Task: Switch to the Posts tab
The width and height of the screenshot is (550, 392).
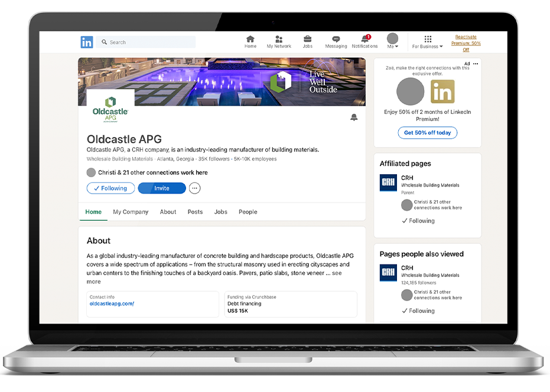Action: click(195, 212)
